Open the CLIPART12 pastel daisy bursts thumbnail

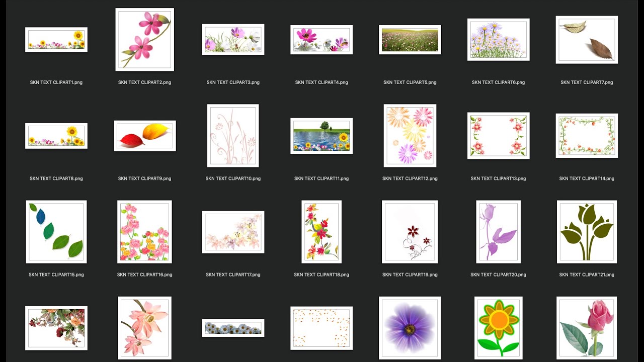pos(410,136)
